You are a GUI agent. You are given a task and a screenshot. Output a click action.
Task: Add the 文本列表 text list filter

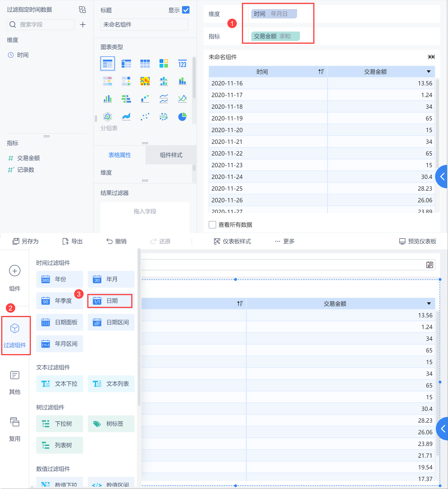pos(111,384)
